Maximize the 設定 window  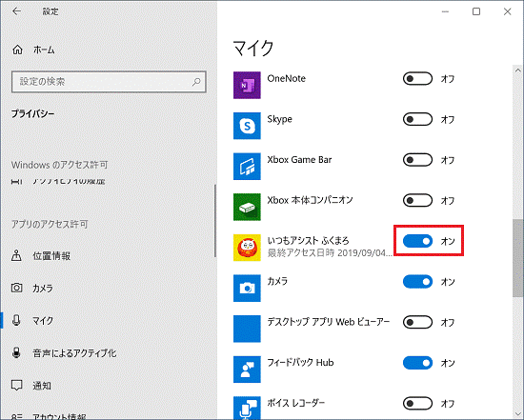(x=476, y=11)
